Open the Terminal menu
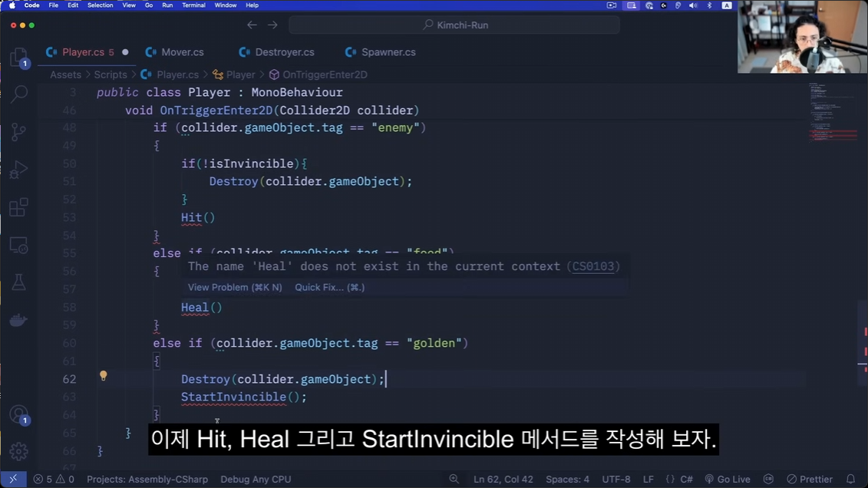868x488 pixels. click(193, 5)
